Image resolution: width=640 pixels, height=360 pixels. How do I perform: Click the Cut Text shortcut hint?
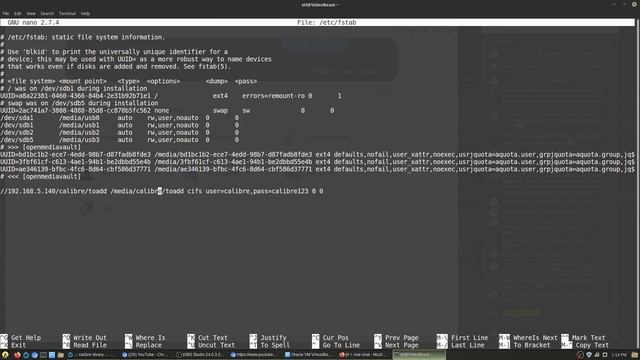(207, 338)
